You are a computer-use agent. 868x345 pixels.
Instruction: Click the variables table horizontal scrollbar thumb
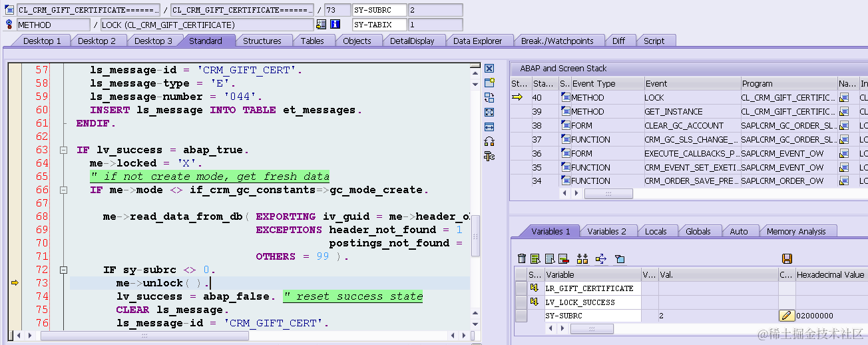pyautogui.click(x=592, y=329)
